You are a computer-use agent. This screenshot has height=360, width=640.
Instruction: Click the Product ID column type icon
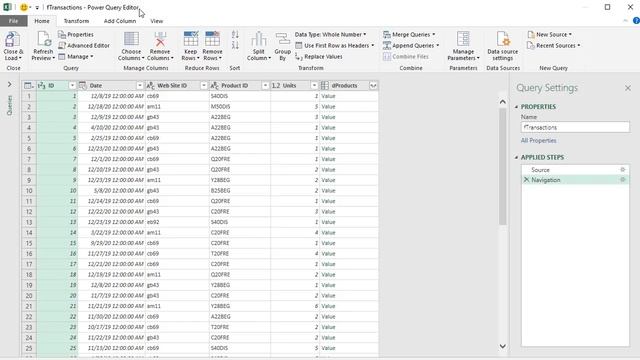click(215, 85)
